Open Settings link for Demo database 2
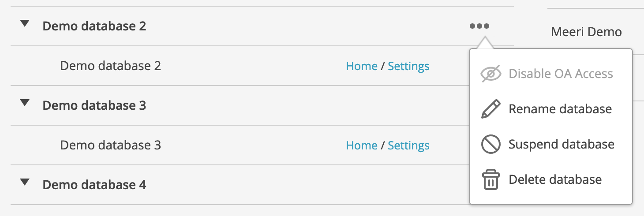The width and height of the screenshot is (644, 216). point(408,66)
